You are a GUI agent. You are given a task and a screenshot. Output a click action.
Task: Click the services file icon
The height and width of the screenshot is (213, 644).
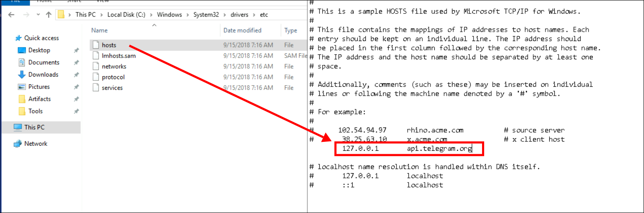click(x=96, y=88)
